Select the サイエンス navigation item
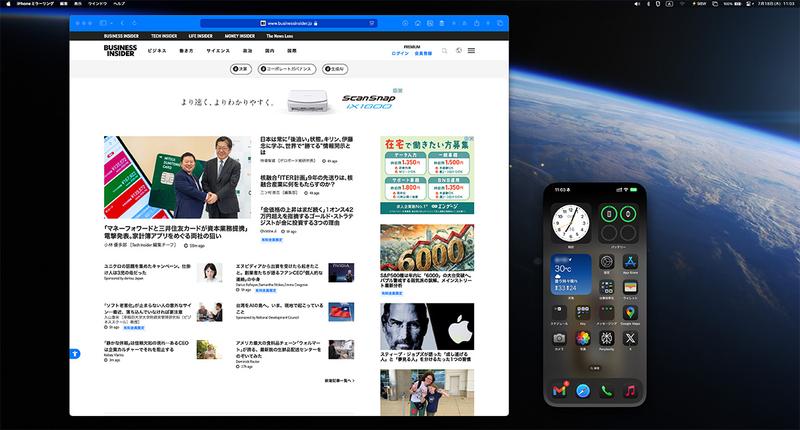800x430 pixels. [x=218, y=51]
